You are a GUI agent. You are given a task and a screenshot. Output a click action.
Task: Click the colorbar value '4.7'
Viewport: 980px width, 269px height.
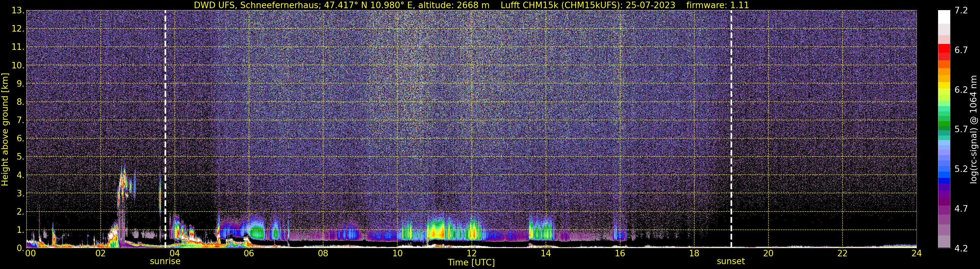tap(961, 208)
